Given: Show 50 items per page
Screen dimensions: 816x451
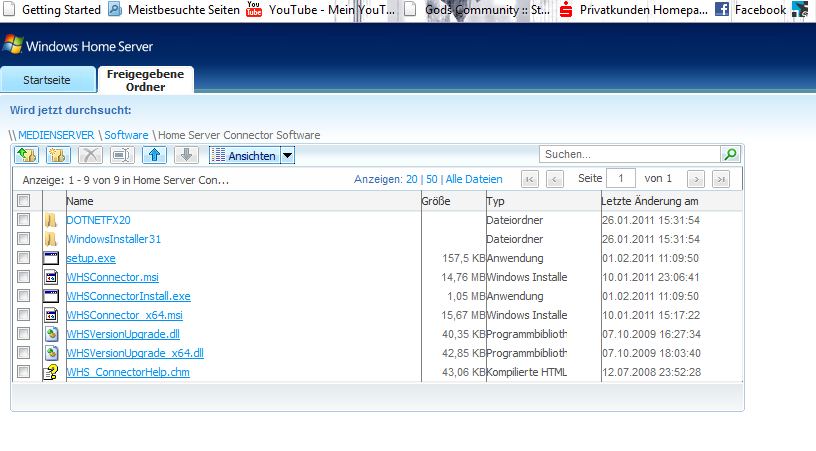Looking at the screenshot, I should (432, 179).
